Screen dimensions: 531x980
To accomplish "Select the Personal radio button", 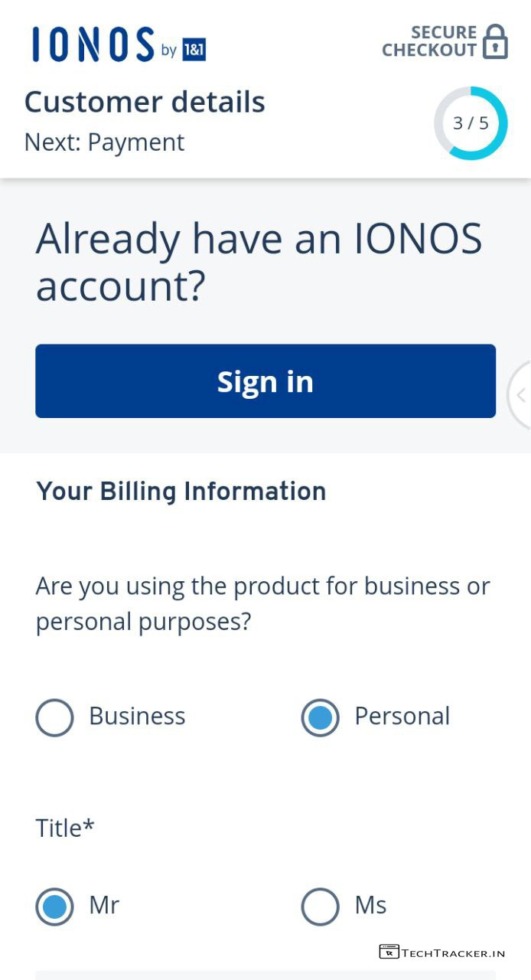I will tap(320, 717).
